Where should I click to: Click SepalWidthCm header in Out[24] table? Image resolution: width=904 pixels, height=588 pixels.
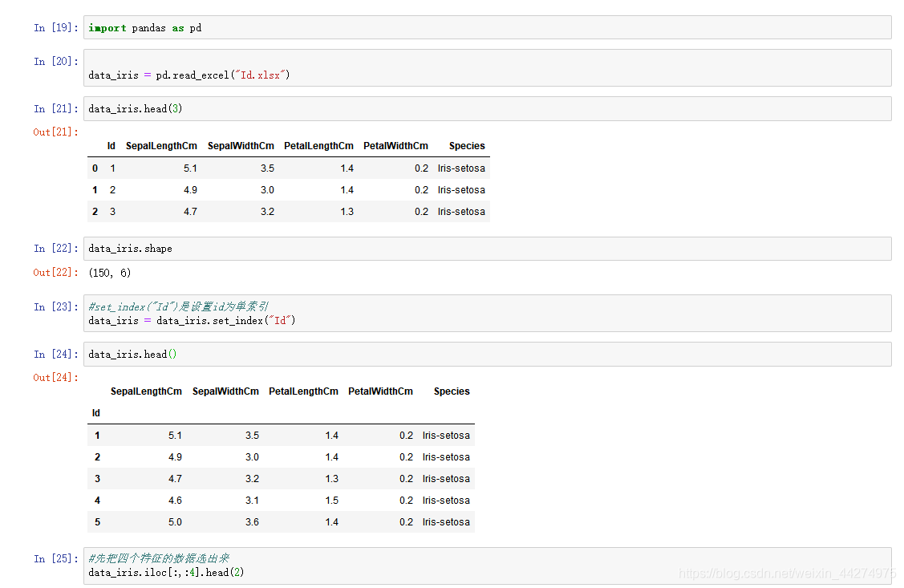click(x=226, y=391)
